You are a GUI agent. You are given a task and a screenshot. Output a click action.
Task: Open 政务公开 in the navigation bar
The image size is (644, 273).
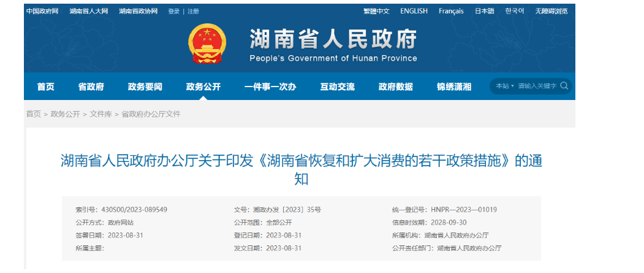tap(203, 87)
